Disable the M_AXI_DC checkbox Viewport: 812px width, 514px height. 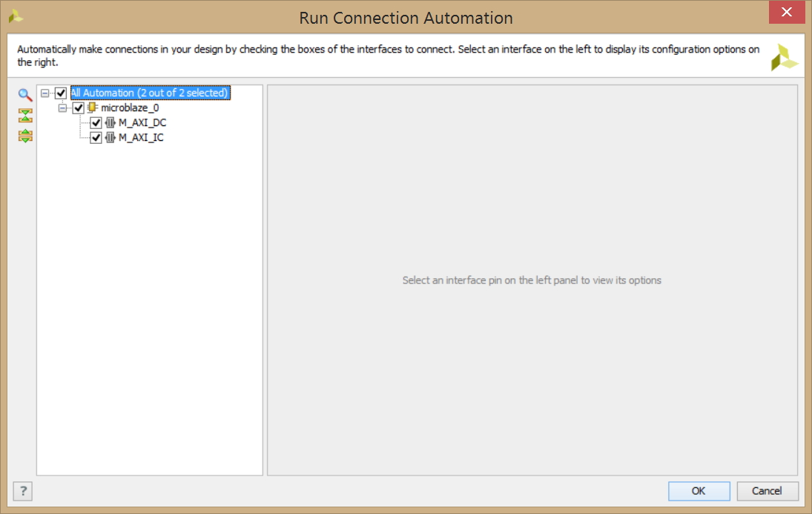[x=96, y=123]
